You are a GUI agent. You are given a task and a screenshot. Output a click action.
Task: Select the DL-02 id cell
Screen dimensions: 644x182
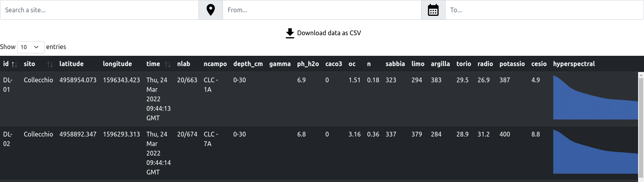(x=8, y=139)
